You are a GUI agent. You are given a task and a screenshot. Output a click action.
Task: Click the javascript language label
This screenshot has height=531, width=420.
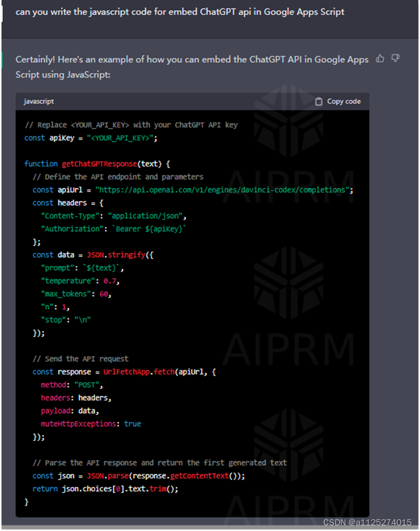(39, 101)
